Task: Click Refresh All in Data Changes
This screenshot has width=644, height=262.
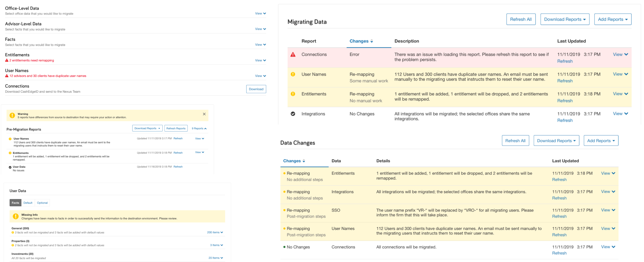Action: 515,141
